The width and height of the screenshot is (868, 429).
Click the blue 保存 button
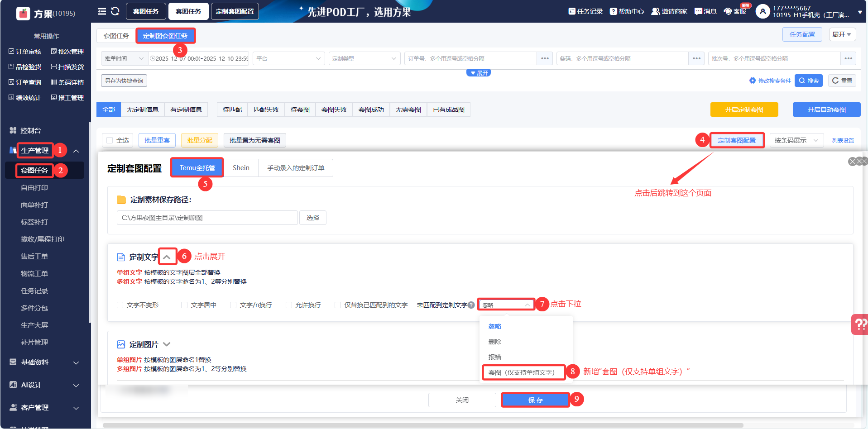point(536,400)
